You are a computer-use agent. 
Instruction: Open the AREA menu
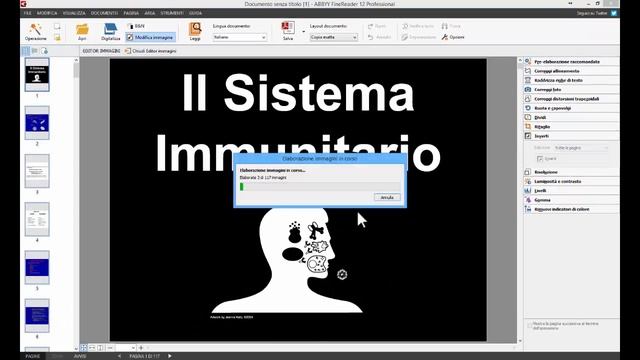click(150, 13)
